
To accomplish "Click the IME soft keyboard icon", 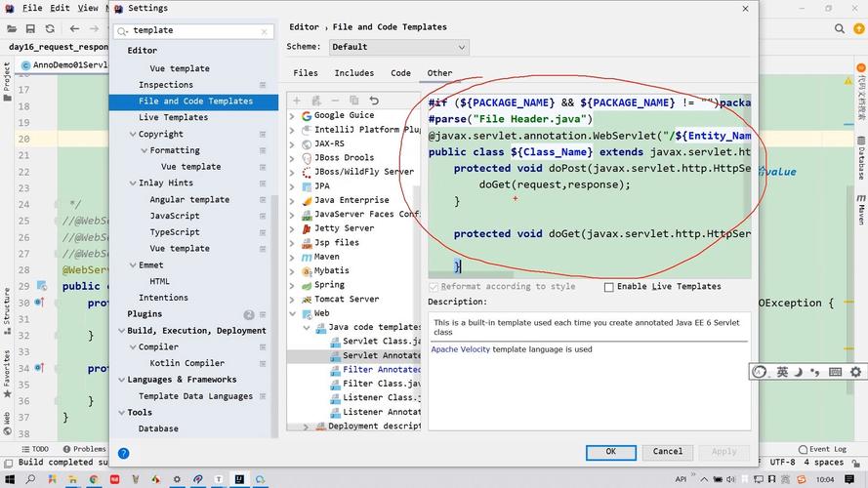I will click(835, 372).
